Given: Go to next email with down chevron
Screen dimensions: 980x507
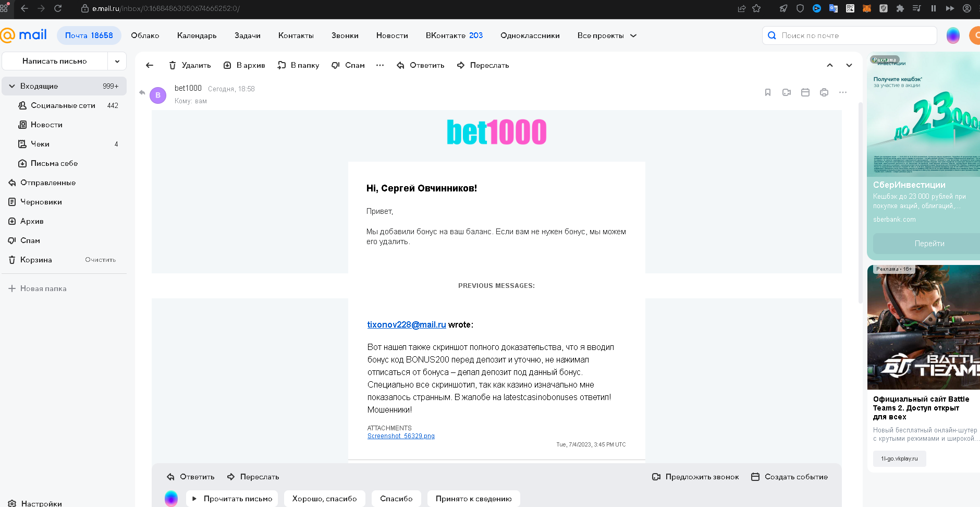Looking at the screenshot, I should [849, 65].
